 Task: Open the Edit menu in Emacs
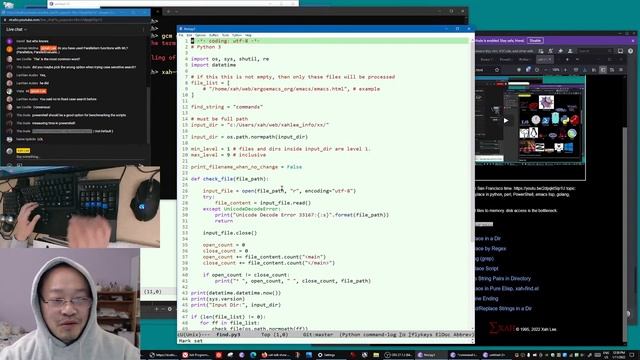tap(189, 35)
